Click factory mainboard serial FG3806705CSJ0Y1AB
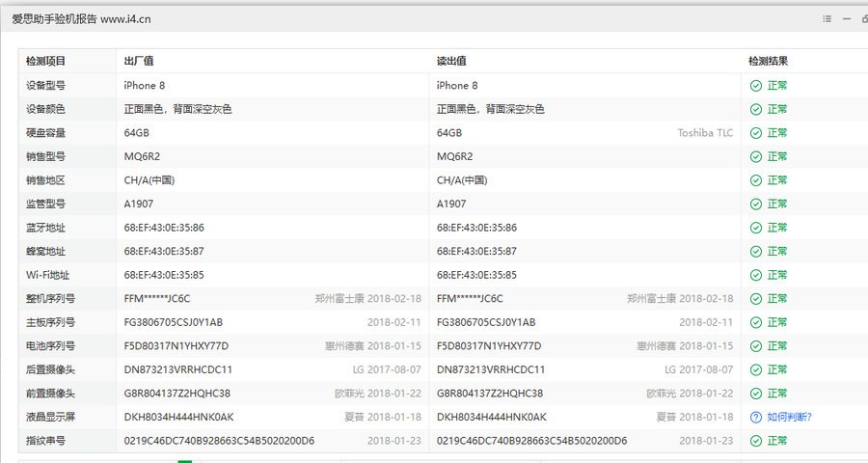The height and width of the screenshot is (463, 868). 174,322
